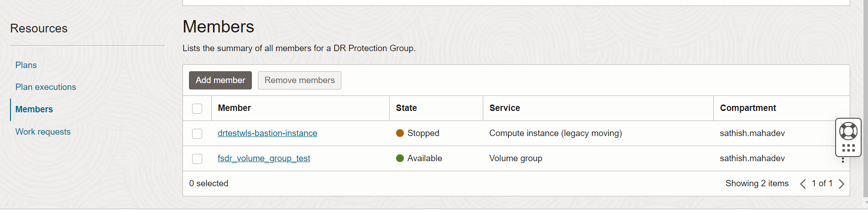This screenshot has height=210, width=868.
Task: Switch to Plan executions section
Action: [46, 87]
